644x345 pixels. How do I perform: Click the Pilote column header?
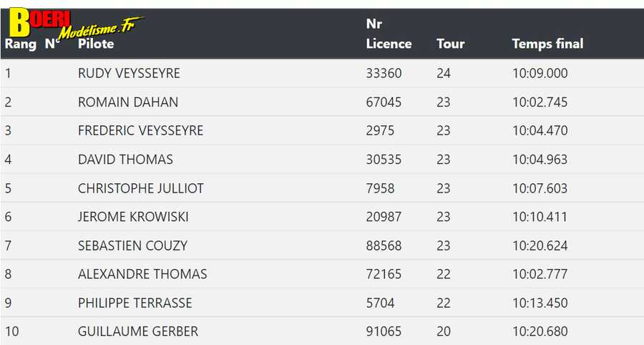(96, 44)
